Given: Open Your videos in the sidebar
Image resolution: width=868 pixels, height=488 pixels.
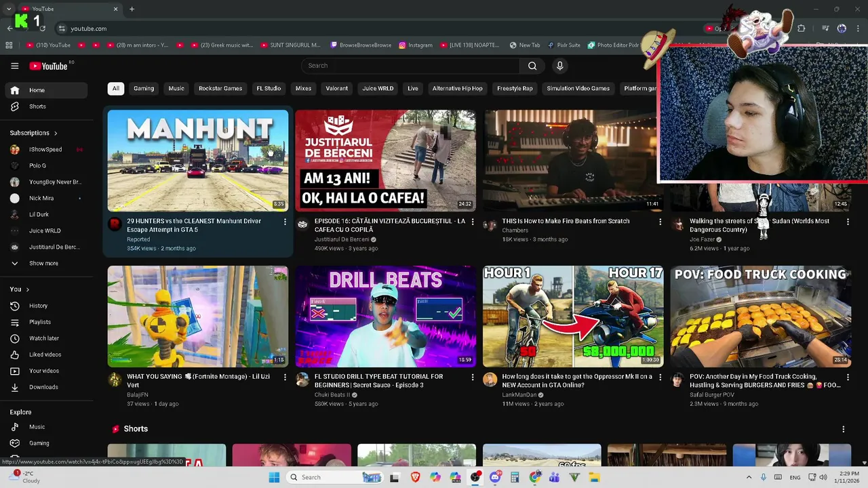Looking at the screenshot, I should pyautogui.click(x=45, y=371).
